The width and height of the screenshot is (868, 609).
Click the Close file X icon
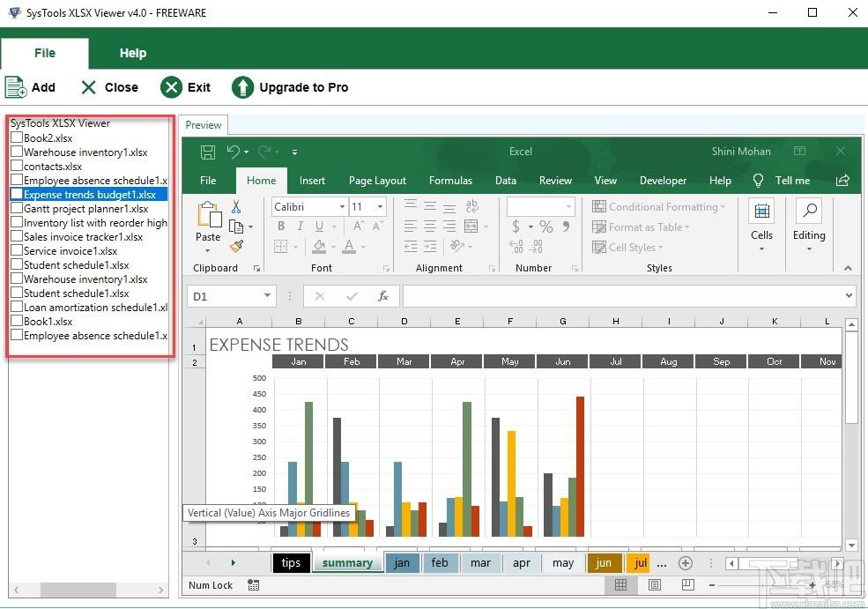[89, 87]
